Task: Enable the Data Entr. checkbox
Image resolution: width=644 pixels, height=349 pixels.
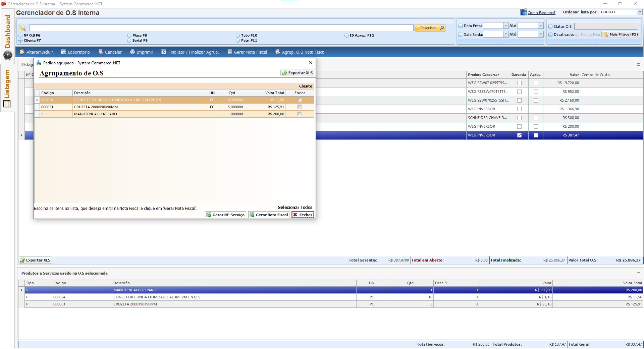Action: (x=461, y=26)
